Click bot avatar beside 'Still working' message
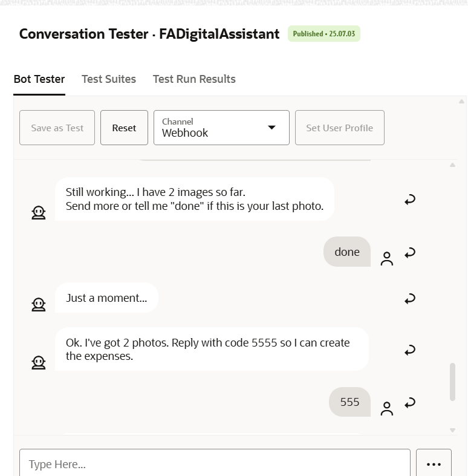Viewport: 468px width, 476px height. 39,213
